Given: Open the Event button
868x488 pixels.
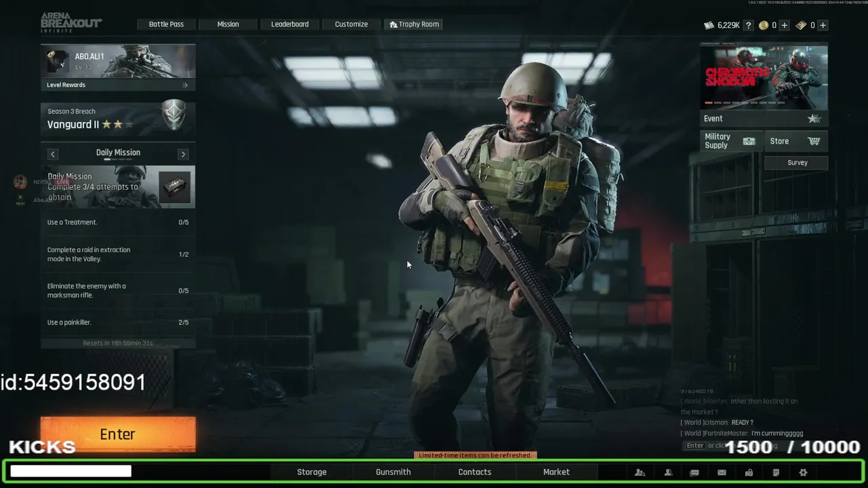Looking at the screenshot, I should coord(764,119).
